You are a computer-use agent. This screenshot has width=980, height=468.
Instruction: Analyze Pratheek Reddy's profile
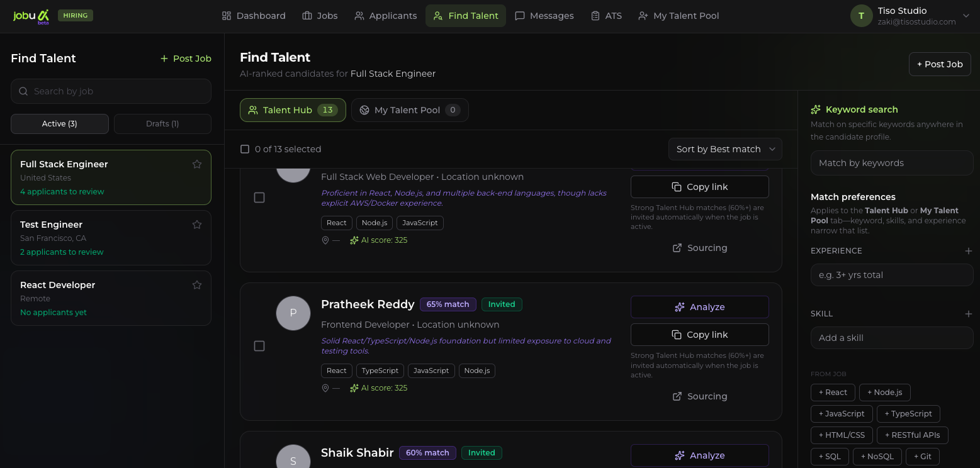click(x=699, y=307)
